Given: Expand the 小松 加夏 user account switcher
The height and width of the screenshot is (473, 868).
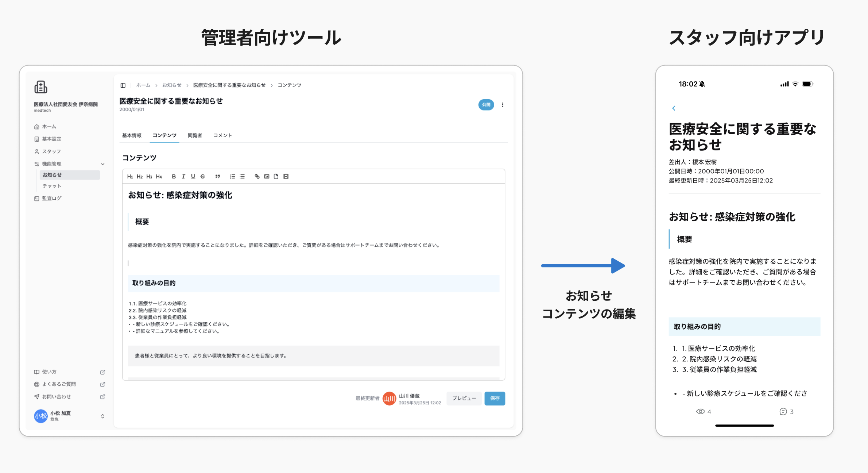Looking at the screenshot, I should pos(103,416).
